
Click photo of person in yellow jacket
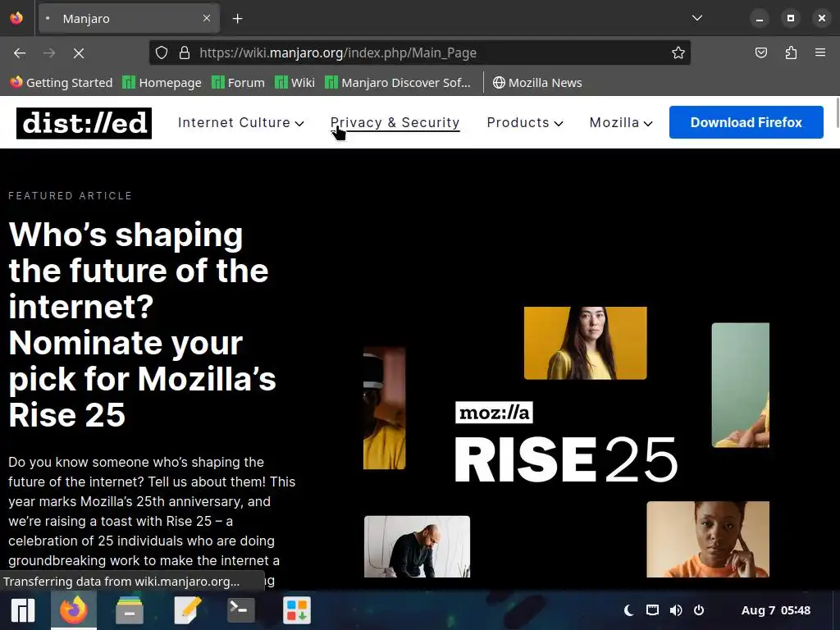click(x=384, y=409)
